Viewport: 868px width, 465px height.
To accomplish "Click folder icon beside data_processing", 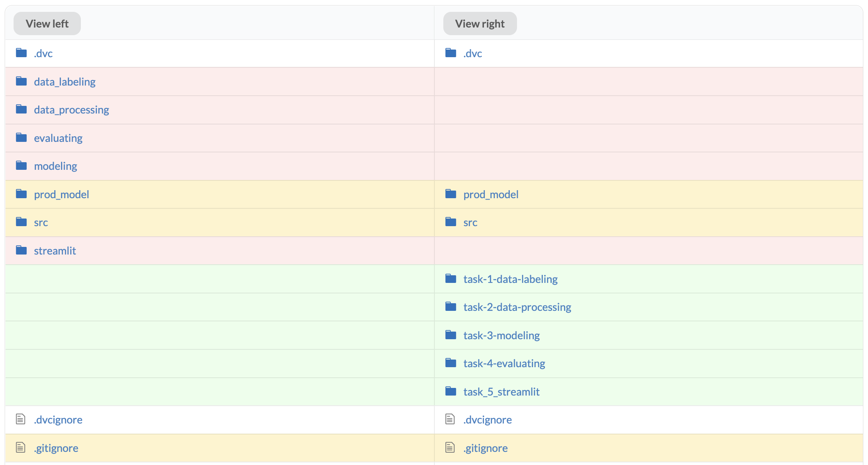I will [x=21, y=109].
